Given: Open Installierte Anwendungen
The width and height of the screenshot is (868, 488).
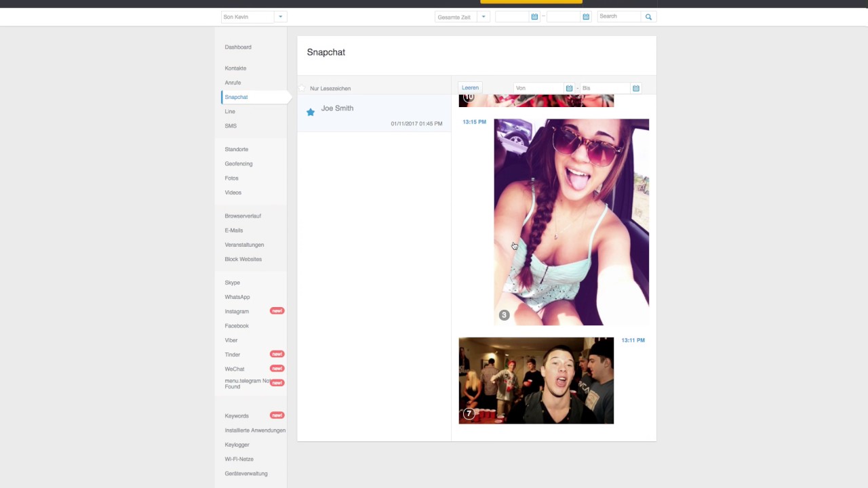Looking at the screenshot, I should [255, 430].
